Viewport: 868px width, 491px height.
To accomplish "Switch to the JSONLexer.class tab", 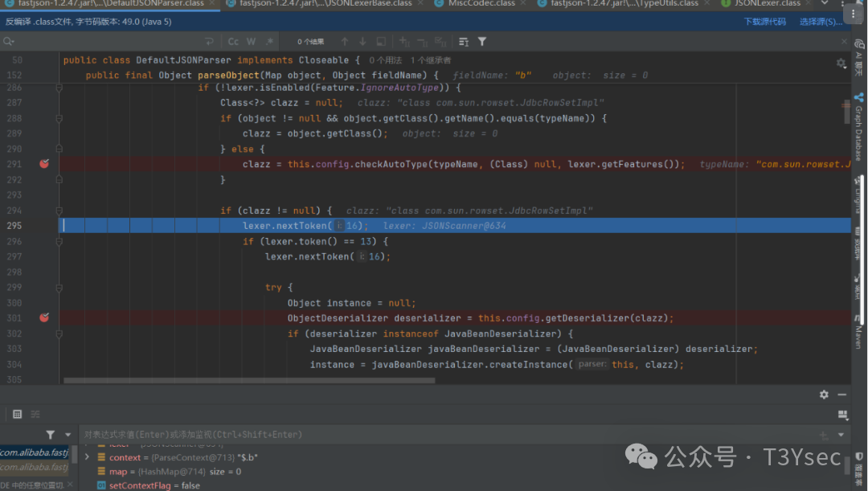I will coord(768,4).
